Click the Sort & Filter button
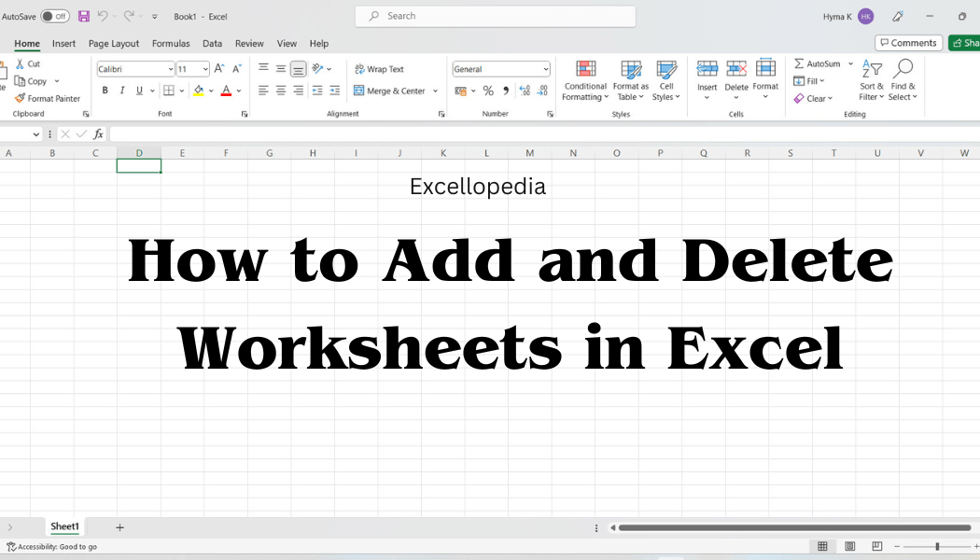Image resolution: width=980 pixels, height=560 pixels. pyautogui.click(x=870, y=81)
